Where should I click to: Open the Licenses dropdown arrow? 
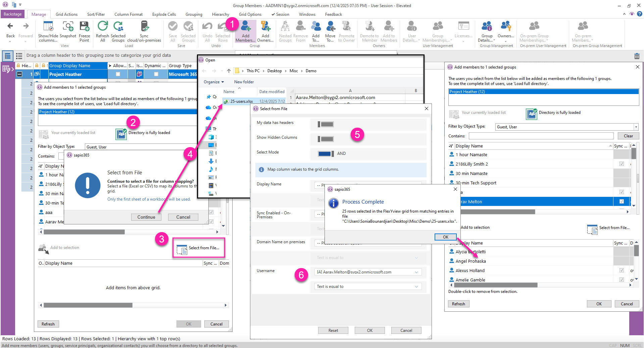[x=463, y=41]
